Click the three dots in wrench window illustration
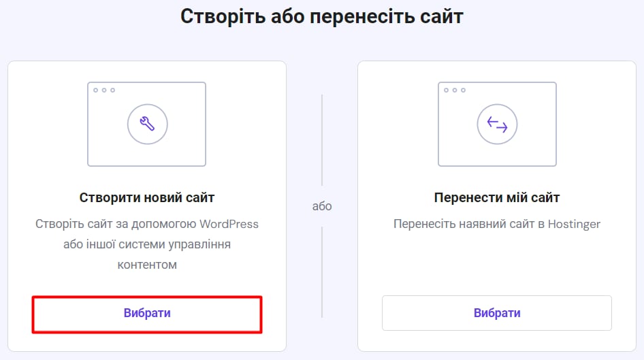644x360 pixels. pos(104,90)
